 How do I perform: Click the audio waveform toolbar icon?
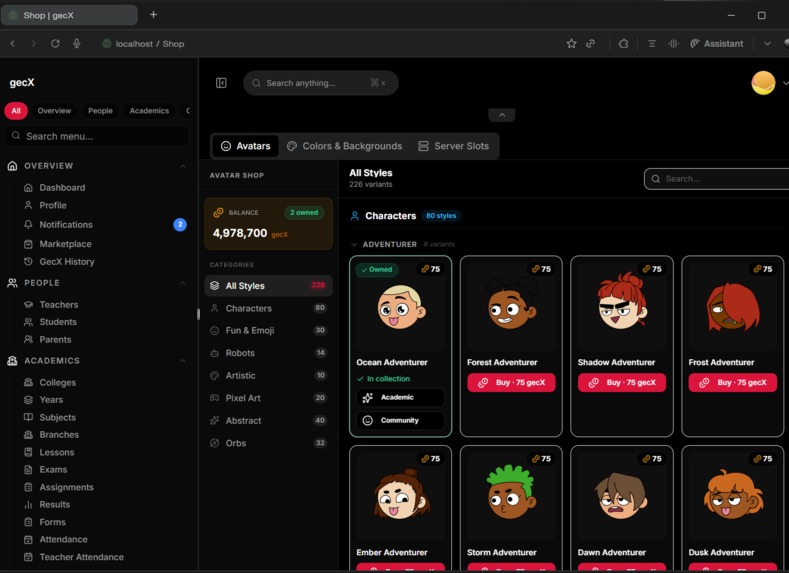point(673,44)
